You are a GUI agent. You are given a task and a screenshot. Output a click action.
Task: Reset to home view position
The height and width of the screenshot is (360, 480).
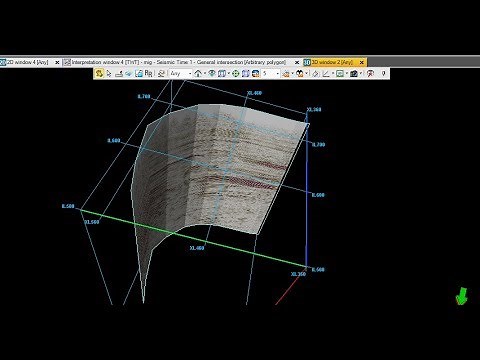click(198, 73)
